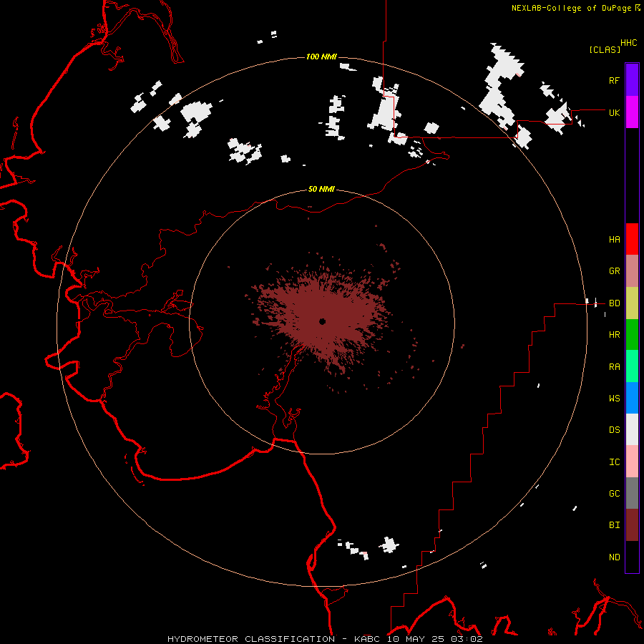Click the WS legend label
644x644 pixels.
click(614, 399)
